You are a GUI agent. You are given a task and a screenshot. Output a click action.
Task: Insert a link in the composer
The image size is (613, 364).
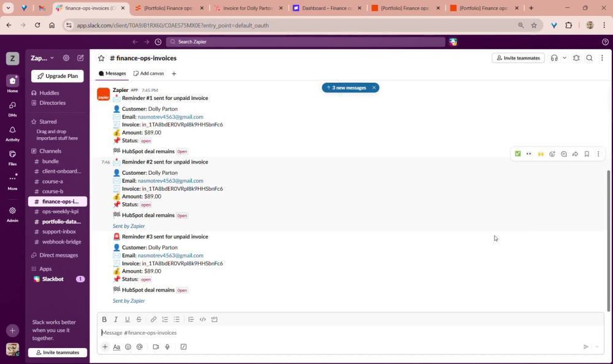point(153,319)
